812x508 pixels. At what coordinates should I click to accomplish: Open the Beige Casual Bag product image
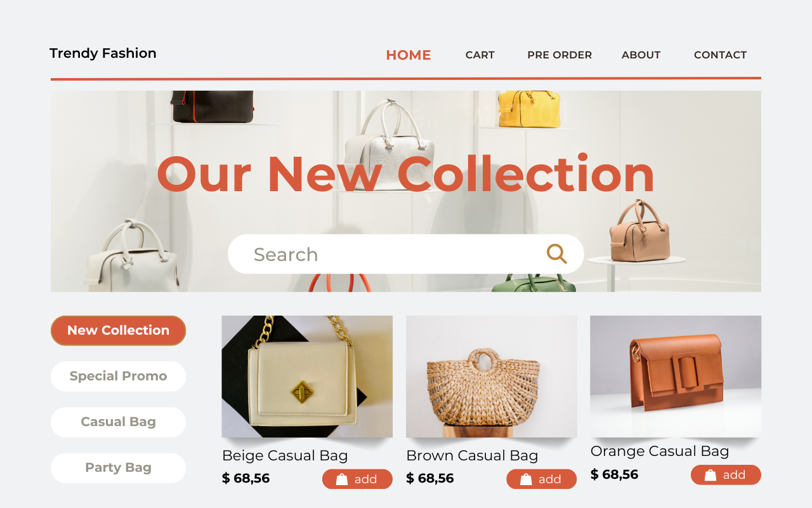(x=307, y=377)
